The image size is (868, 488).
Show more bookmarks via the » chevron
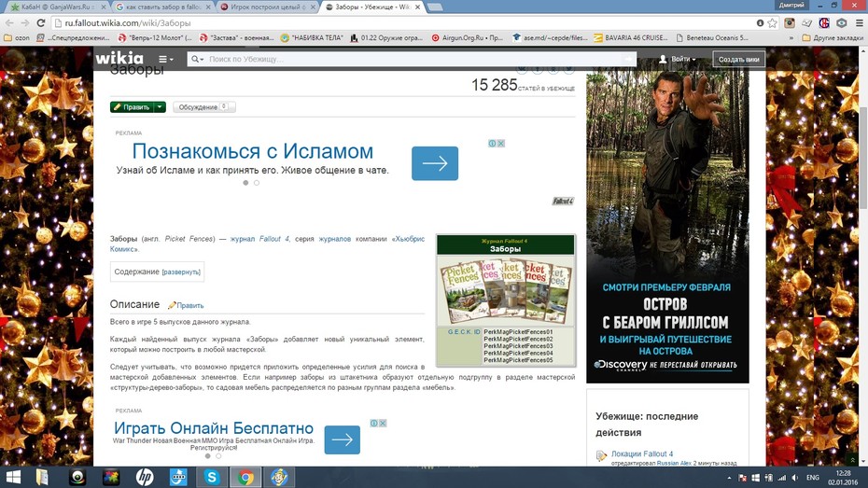pyautogui.click(x=791, y=38)
